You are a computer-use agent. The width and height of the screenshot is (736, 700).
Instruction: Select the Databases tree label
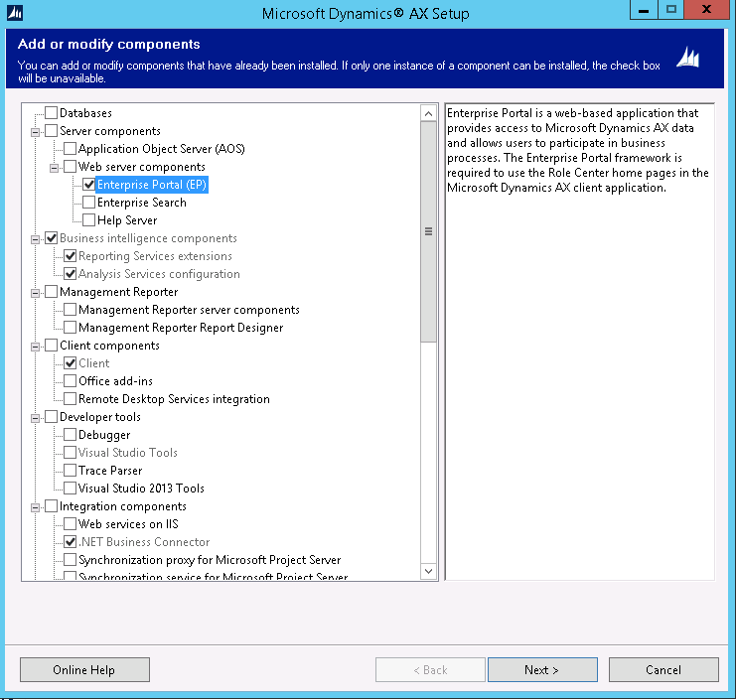click(85, 112)
